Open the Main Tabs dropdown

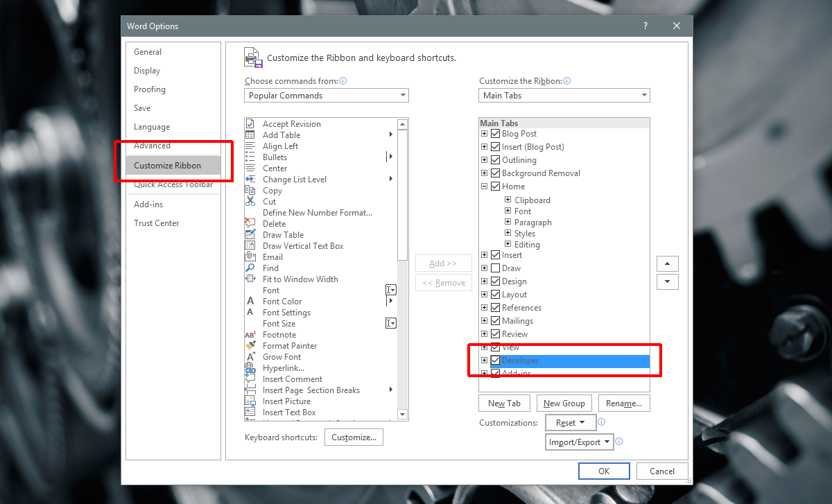click(x=564, y=96)
